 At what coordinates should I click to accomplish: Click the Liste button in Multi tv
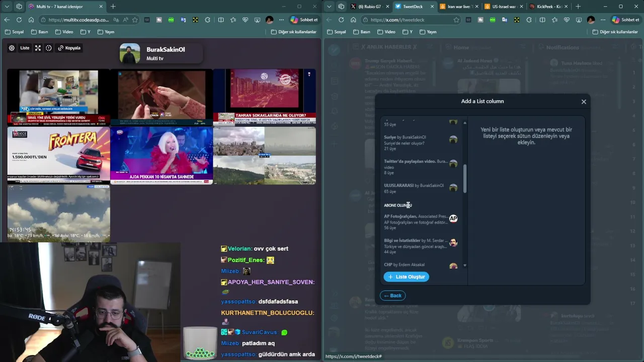25,48
